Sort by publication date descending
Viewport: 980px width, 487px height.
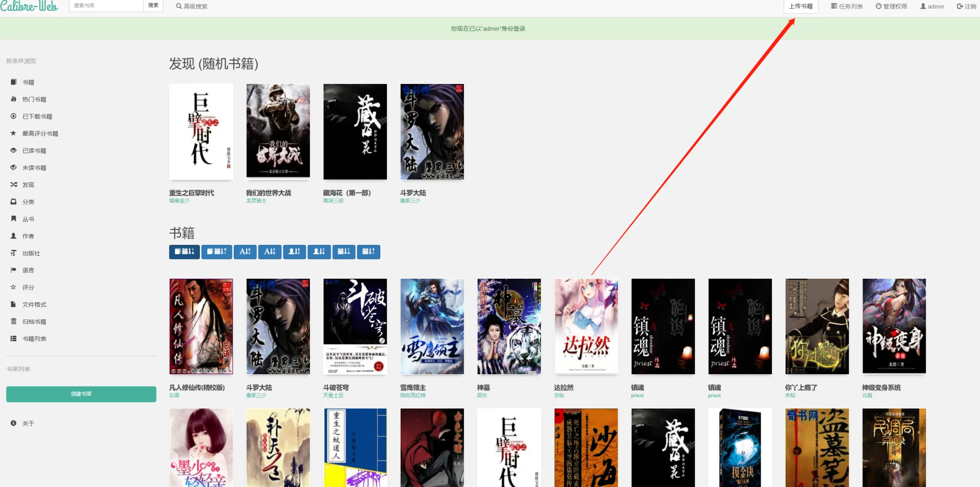click(368, 252)
